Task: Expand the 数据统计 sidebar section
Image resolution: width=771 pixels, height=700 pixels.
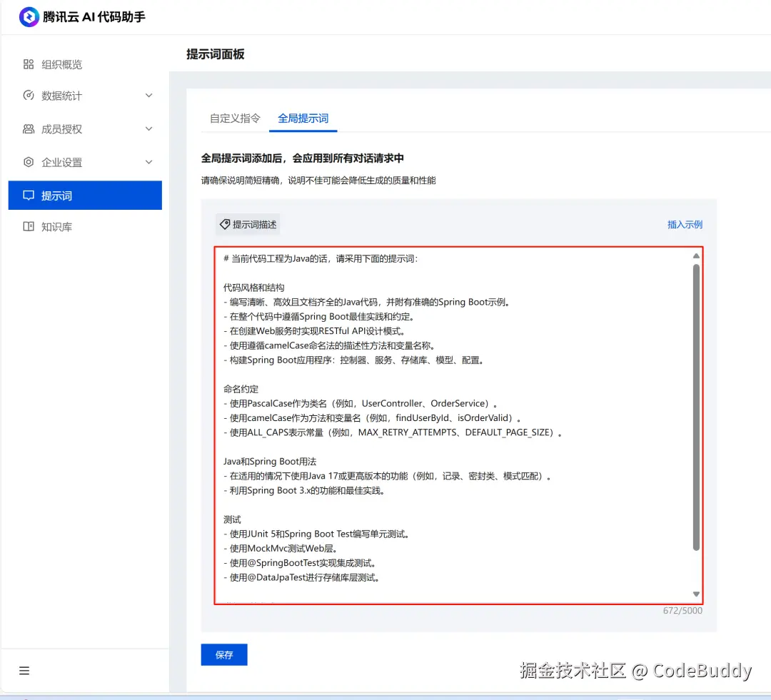Action: (x=148, y=95)
